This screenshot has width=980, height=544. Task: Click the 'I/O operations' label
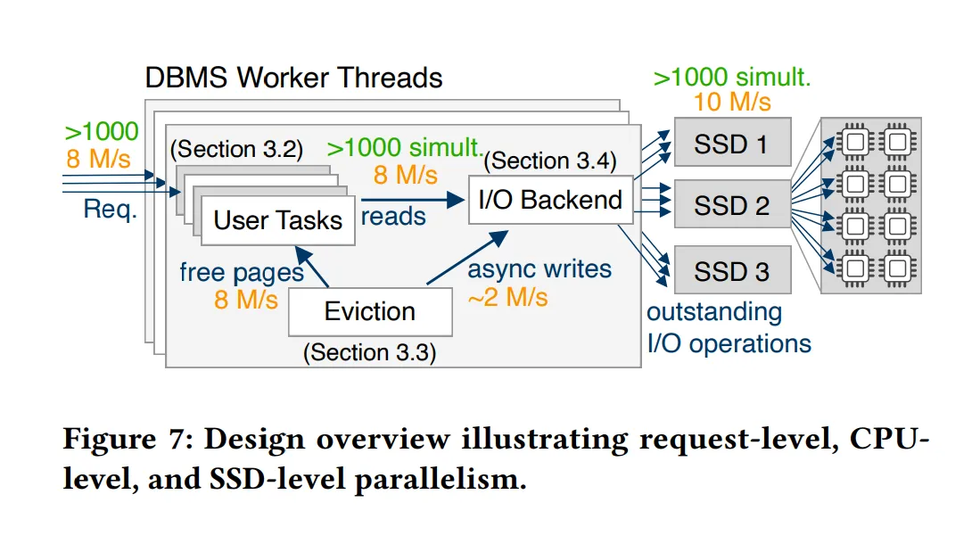[729, 343]
